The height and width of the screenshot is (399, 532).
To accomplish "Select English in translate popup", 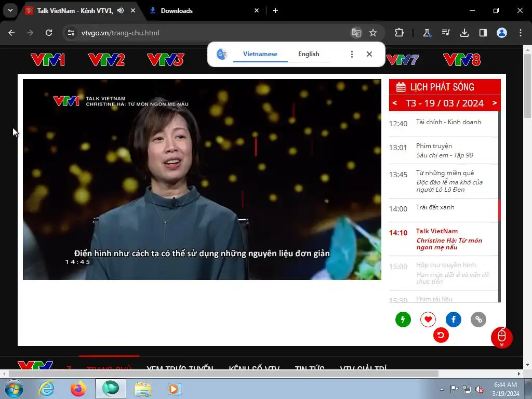I will 309,54.
